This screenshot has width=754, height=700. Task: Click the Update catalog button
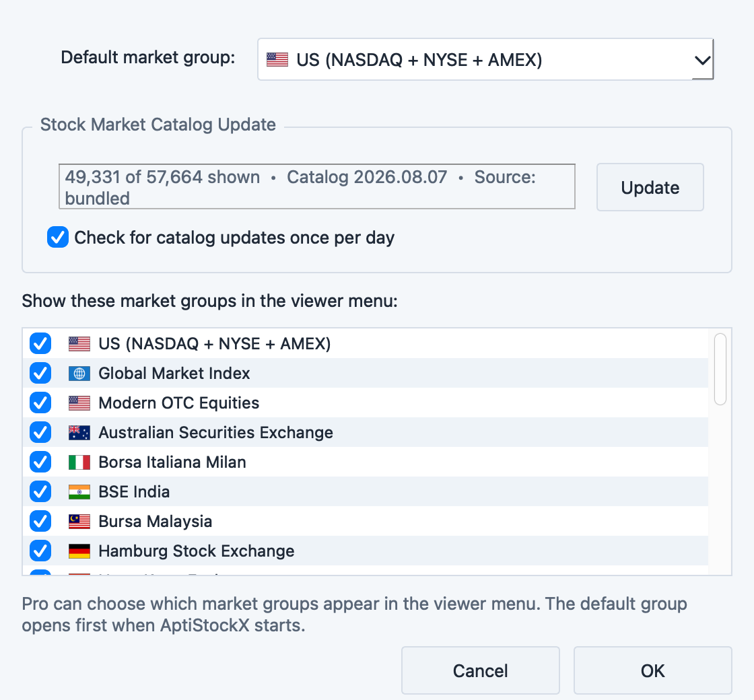650,188
